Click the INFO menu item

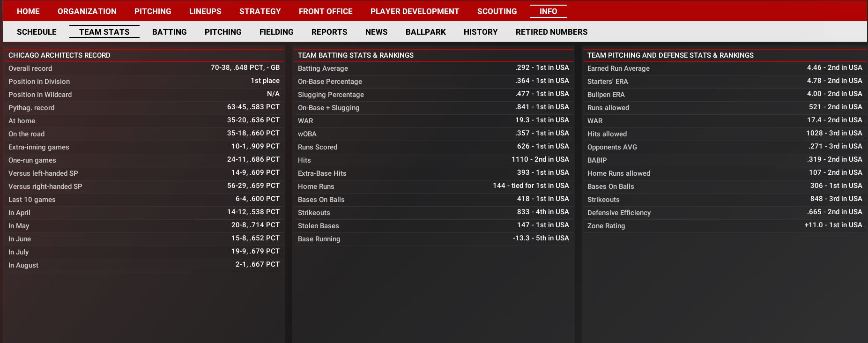click(x=548, y=11)
